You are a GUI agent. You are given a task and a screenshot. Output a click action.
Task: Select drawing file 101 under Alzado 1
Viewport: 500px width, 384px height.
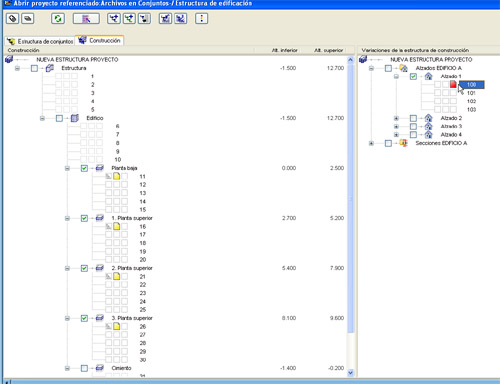(x=471, y=93)
